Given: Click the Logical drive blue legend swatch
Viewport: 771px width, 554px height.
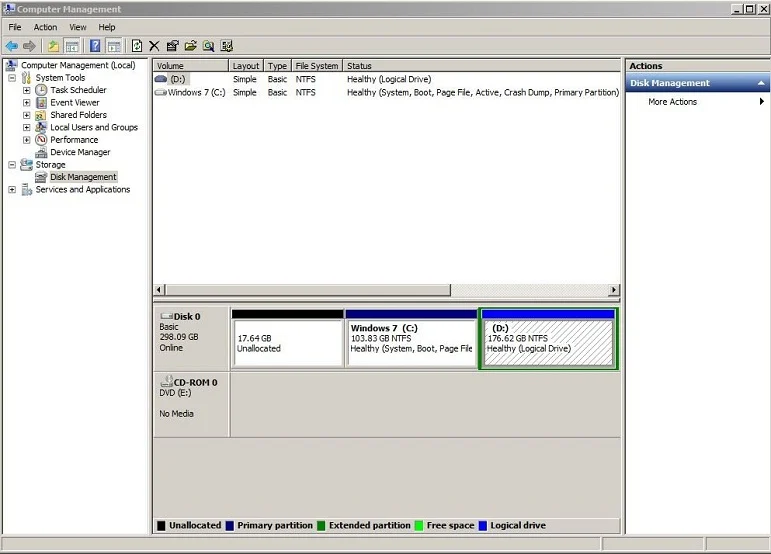Looking at the screenshot, I should pyautogui.click(x=483, y=525).
